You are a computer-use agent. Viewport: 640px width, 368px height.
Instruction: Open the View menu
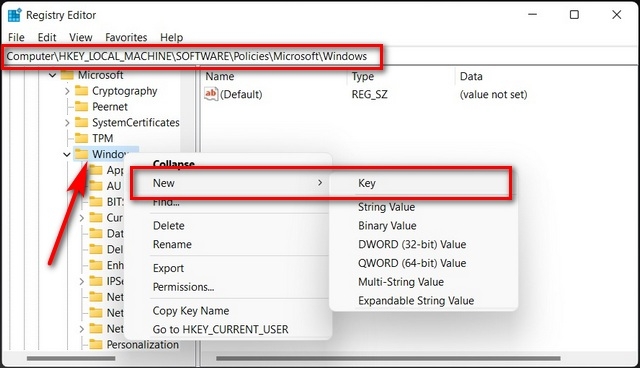[81, 38]
